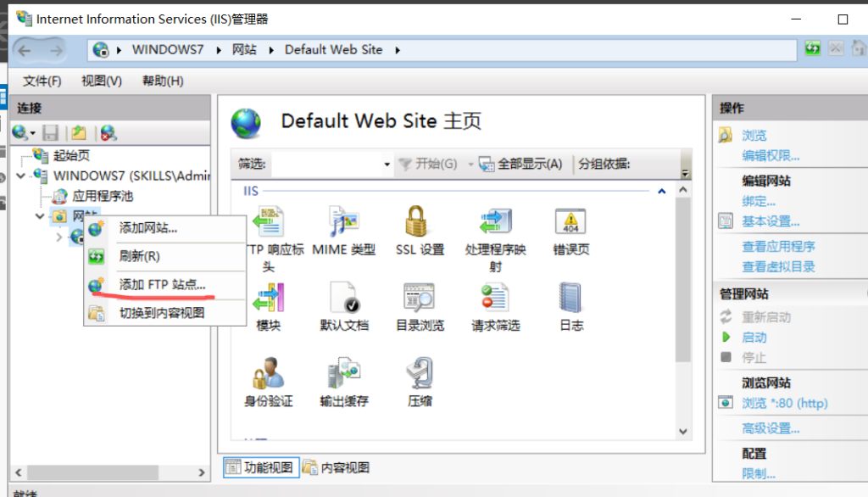This screenshot has width=868, height=497.
Task: Open the 筛选 filter dropdown
Action: click(x=387, y=165)
